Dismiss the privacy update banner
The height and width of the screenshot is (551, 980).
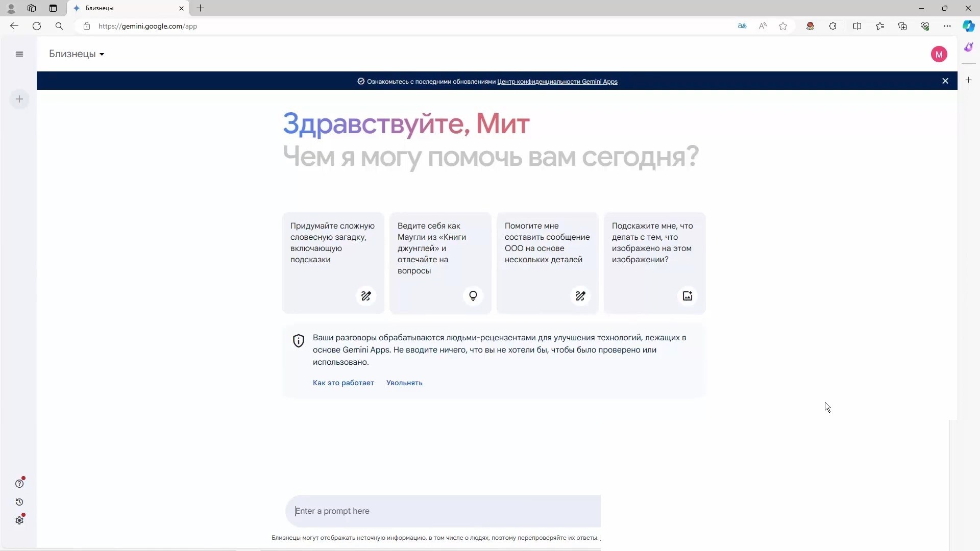945,81
